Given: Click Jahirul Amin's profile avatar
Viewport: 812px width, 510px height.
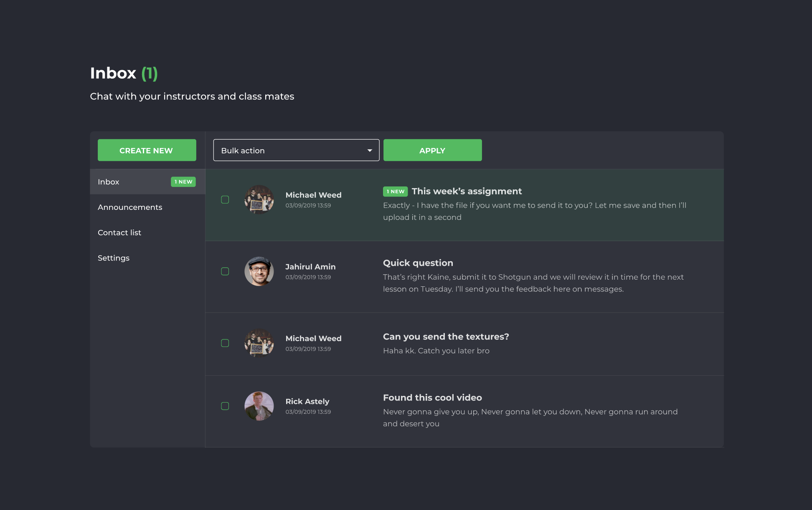Looking at the screenshot, I should (259, 271).
